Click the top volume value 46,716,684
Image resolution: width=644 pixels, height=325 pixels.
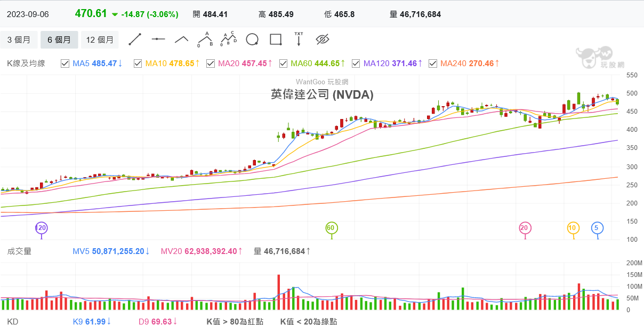(x=420, y=14)
